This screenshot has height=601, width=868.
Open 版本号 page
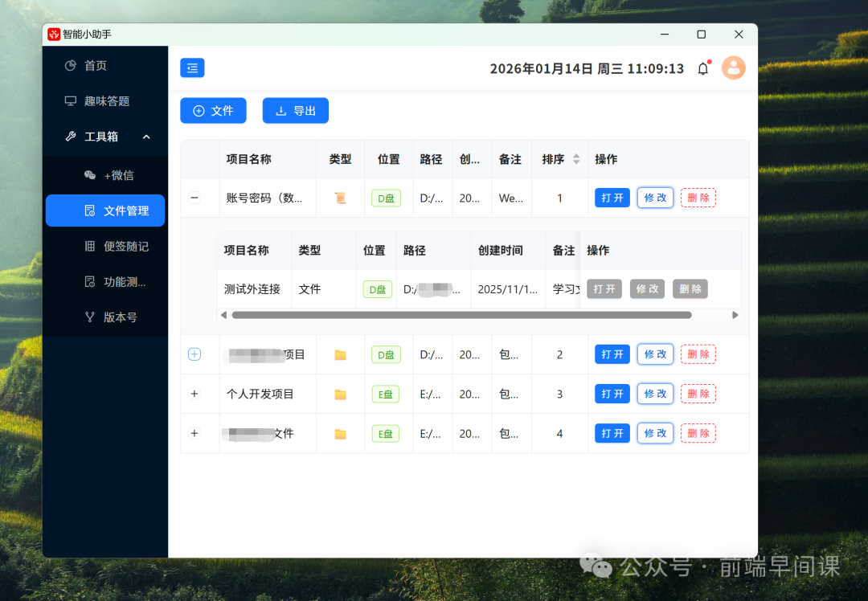105,317
